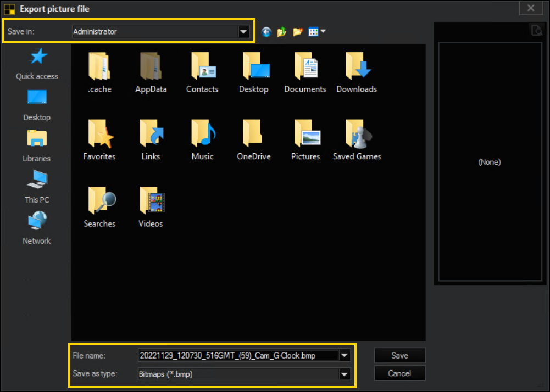Expand the file name history dropdown
Viewport: 550px width, 392px height.
(x=345, y=355)
